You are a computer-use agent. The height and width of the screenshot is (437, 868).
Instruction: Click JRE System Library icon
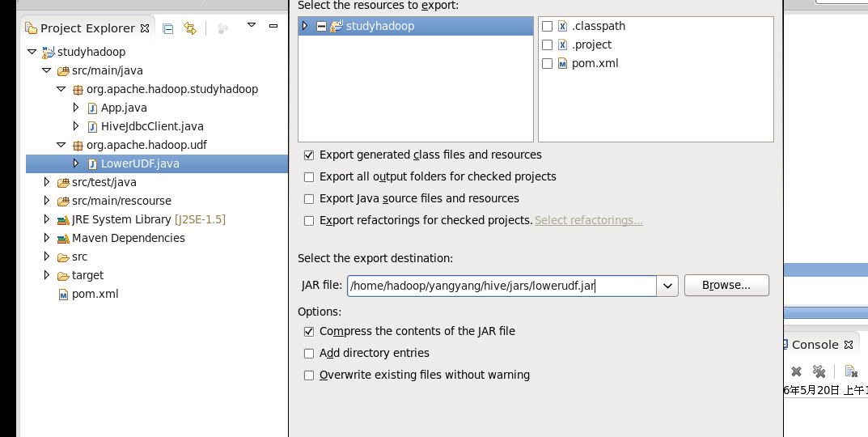[x=63, y=220]
